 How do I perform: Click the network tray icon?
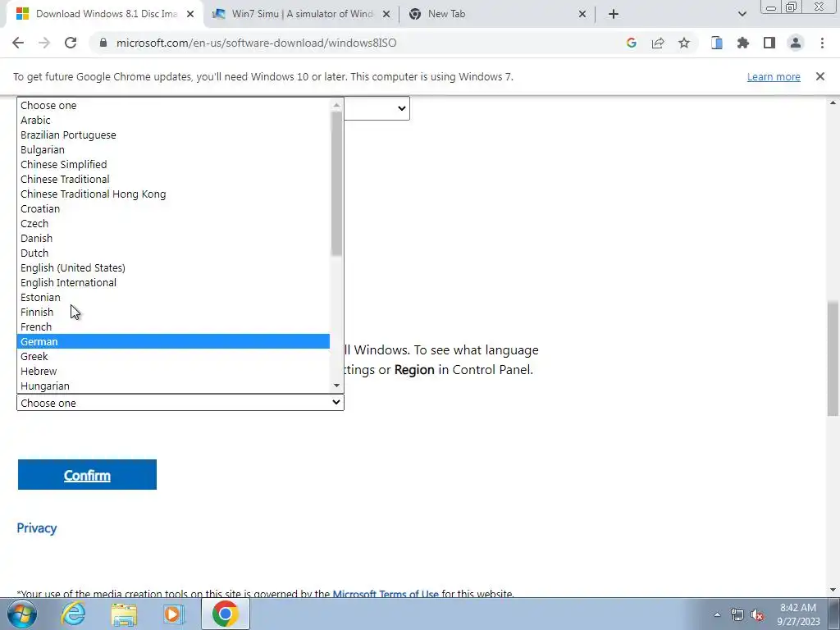click(737, 614)
